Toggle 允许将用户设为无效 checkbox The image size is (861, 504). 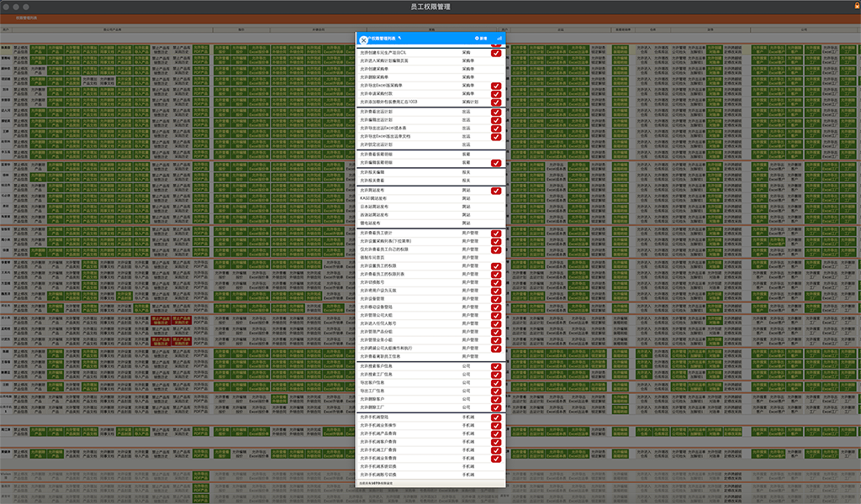click(496, 291)
